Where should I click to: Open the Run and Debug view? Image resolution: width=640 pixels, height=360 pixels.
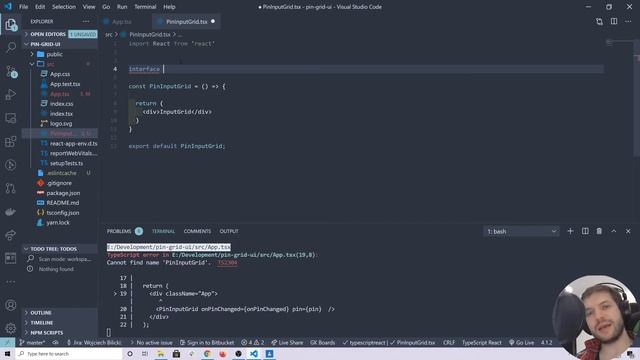[x=11, y=95]
